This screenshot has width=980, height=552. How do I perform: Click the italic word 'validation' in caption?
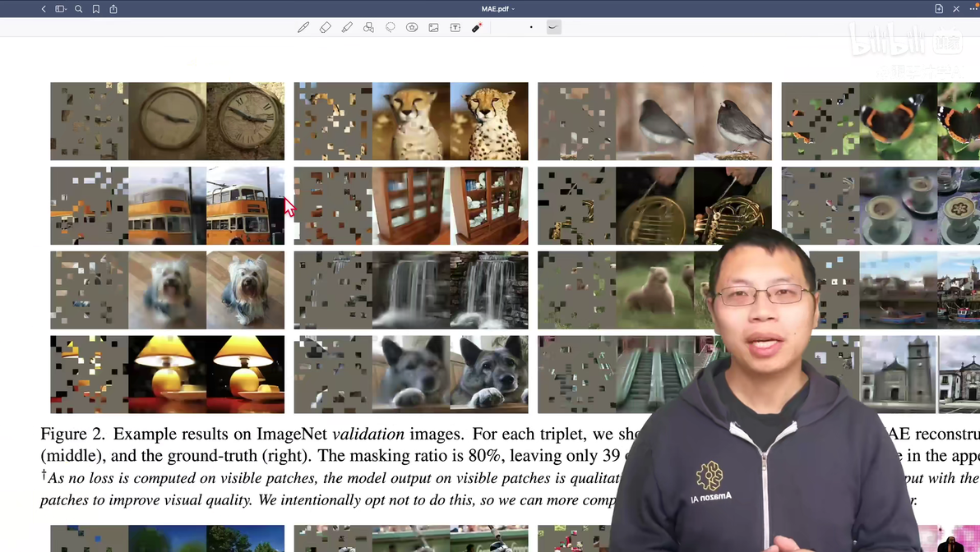coord(368,434)
